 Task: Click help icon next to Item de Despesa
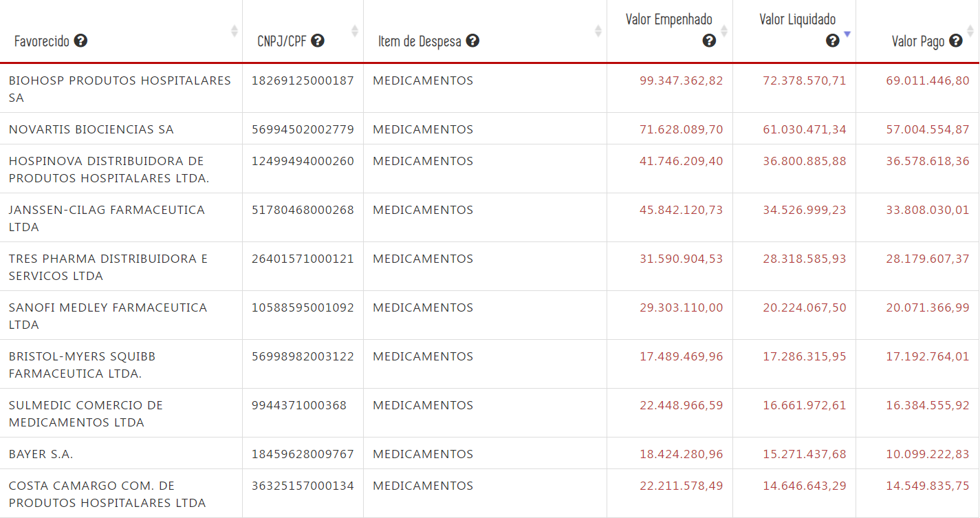click(472, 41)
